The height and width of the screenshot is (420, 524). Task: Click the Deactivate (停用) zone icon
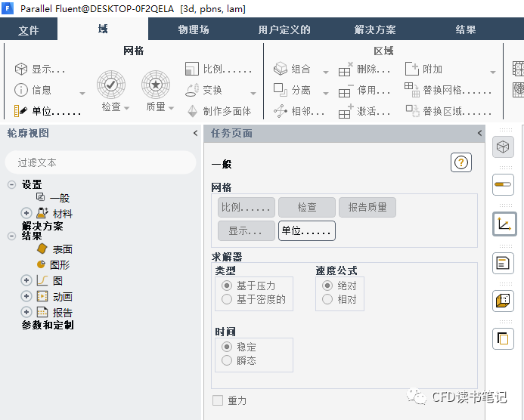click(x=346, y=91)
